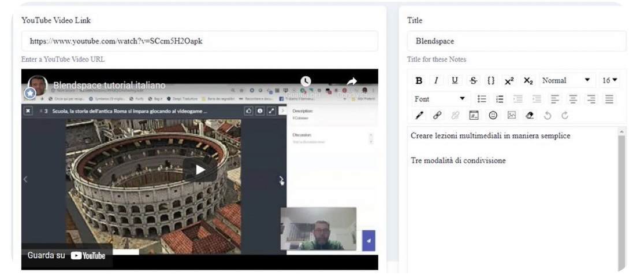Toggle underline text formatting
This screenshot has height=276, width=644.
(x=455, y=80)
